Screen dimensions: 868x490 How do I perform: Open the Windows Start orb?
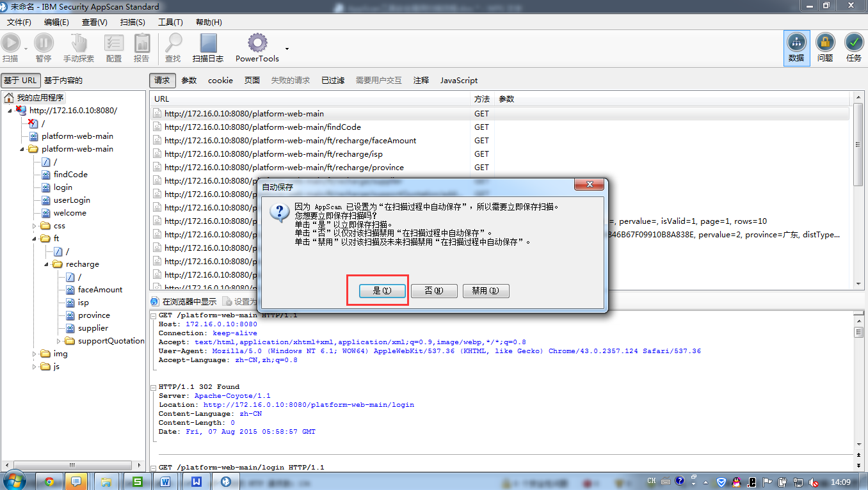(x=14, y=481)
